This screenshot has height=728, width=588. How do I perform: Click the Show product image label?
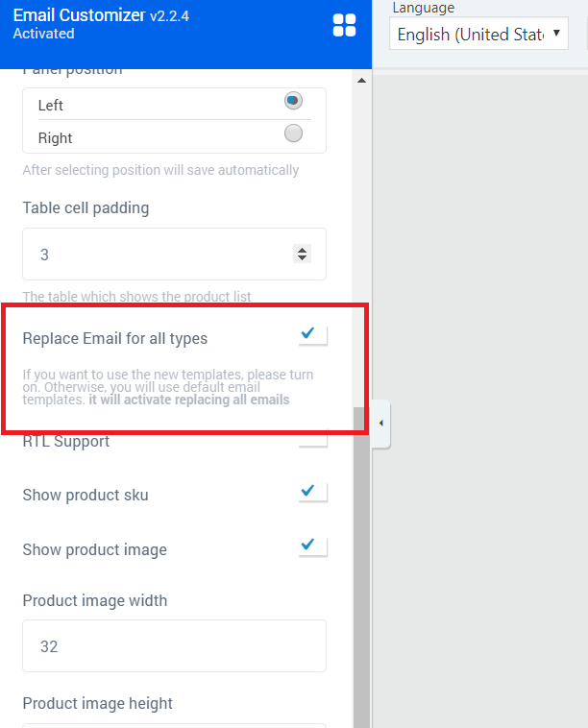pyautogui.click(x=95, y=549)
